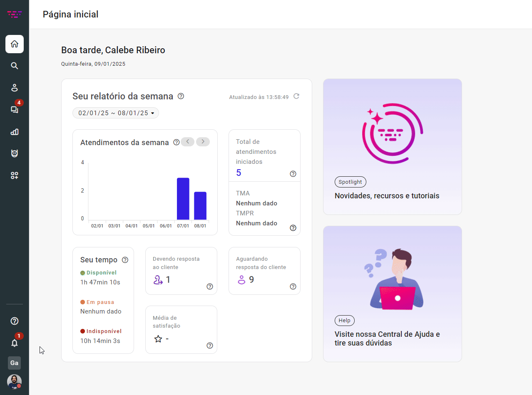Click the 08/01 bar in chart

tap(200, 206)
